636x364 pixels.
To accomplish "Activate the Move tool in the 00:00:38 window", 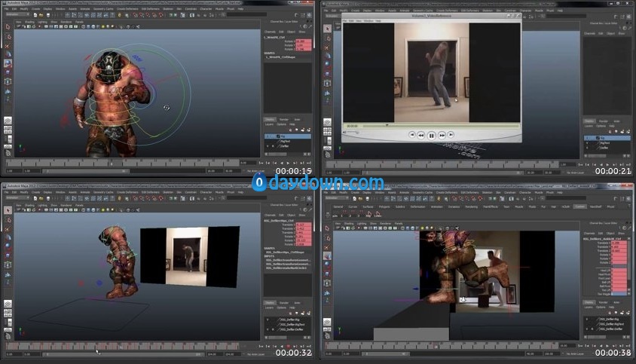I will point(327,256).
